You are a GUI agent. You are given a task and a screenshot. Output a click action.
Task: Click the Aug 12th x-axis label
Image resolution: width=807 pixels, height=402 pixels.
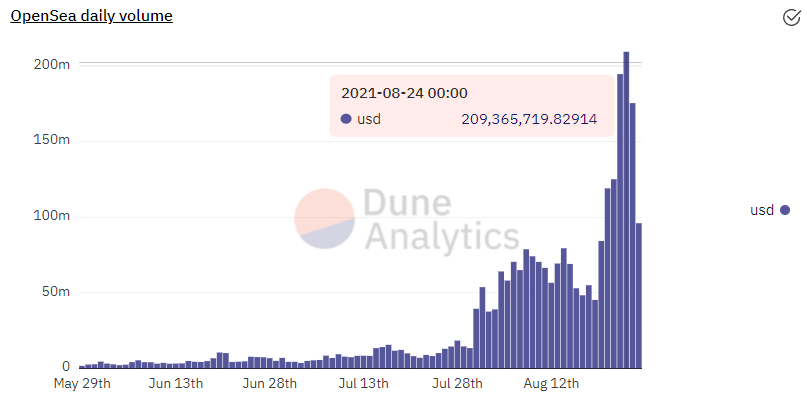[551, 384]
